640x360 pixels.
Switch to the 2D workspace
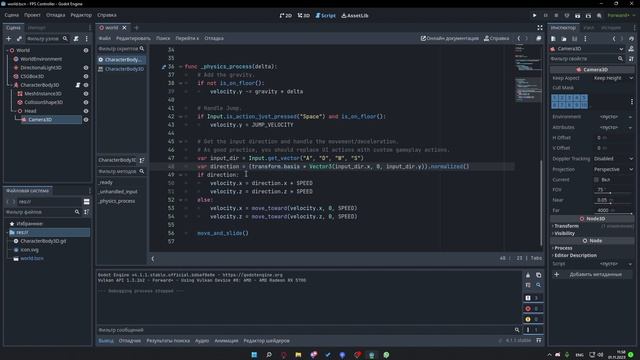coord(285,16)
